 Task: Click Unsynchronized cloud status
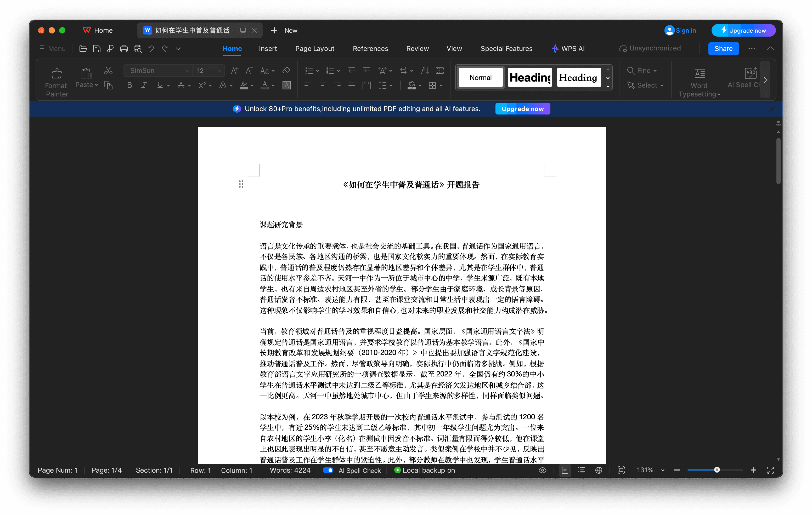(x=650, y=48)
